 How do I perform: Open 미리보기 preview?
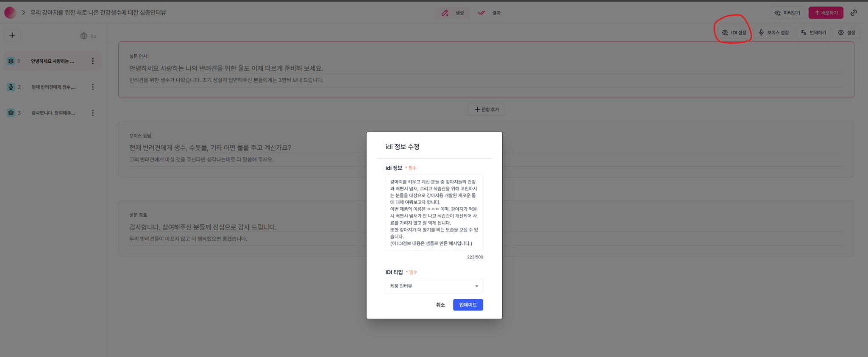787,13
